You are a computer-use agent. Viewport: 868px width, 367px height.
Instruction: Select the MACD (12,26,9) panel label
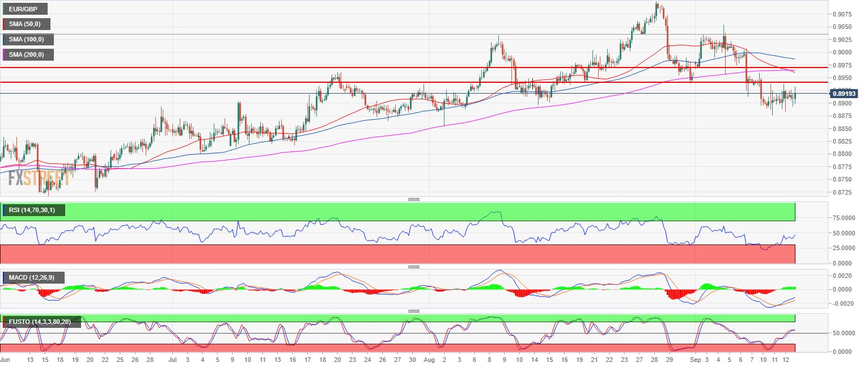pos(33,277)
